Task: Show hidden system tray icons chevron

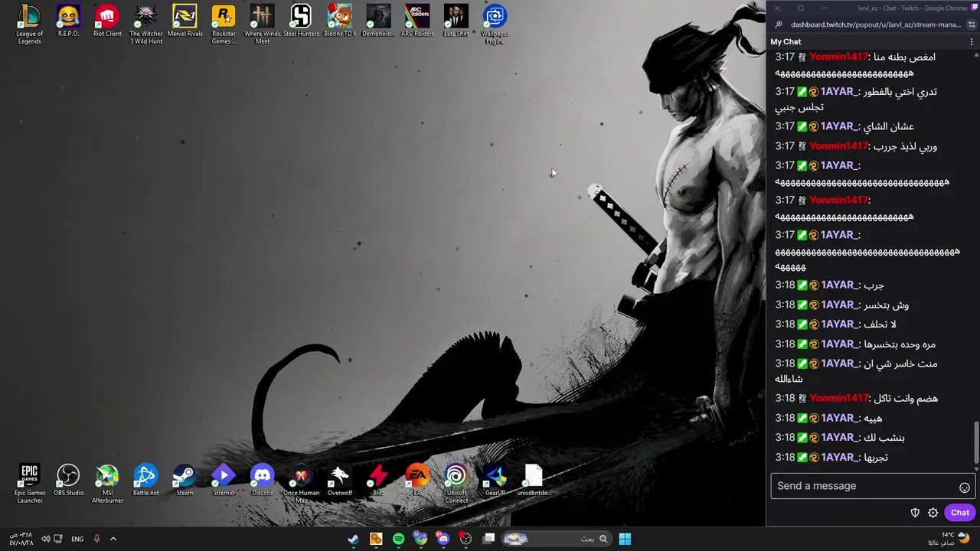Action: tap(113, 539)
